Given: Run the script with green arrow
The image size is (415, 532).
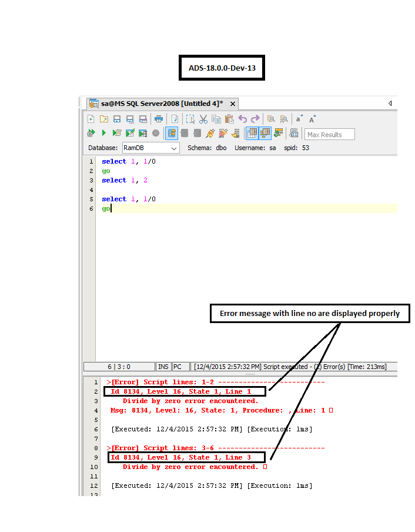Looking at the screenshot, I should point(103,133).
